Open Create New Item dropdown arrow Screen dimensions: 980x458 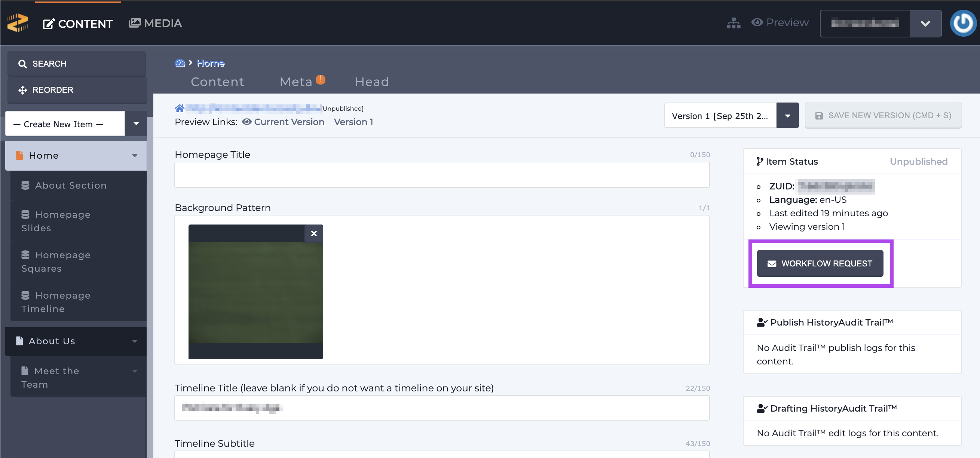click(x=136, y=123)
